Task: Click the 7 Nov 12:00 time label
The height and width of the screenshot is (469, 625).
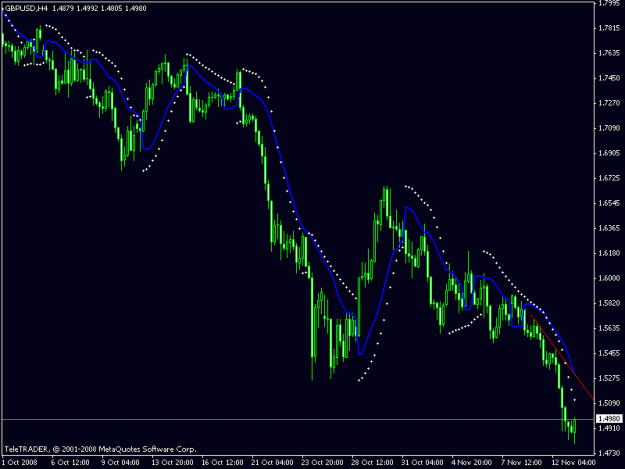Action: (522, 463)
